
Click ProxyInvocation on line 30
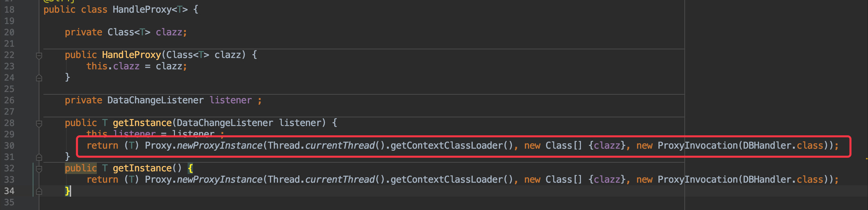point(698,146)
